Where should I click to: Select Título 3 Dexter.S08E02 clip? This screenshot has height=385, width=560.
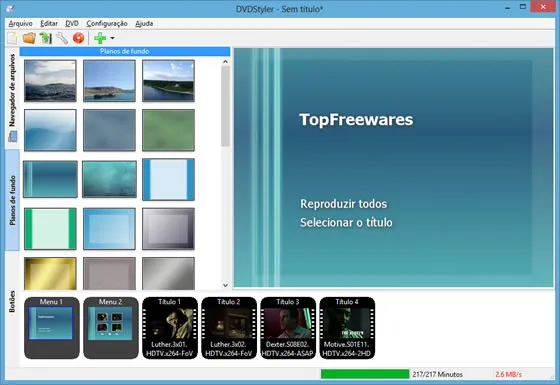[288, 328]
